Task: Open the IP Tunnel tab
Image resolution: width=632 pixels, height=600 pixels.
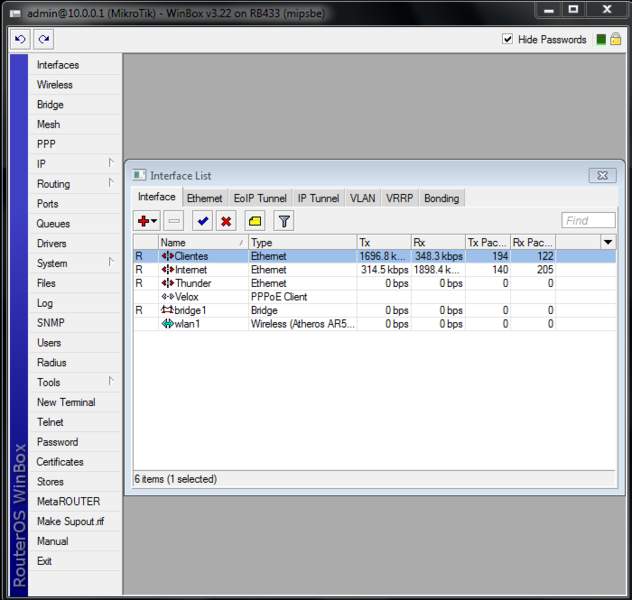Action: coord(318,198)
